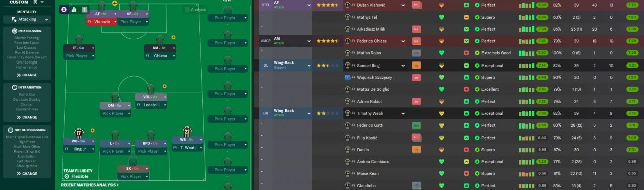Image resolution: width=644 pixels, height=190 pixels.
Task: Select the STCL AF Attack position row
Action: (x=283, y=5)
